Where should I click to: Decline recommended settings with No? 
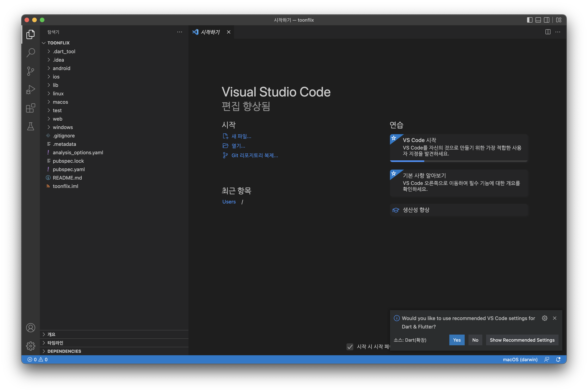pos(475,340)
